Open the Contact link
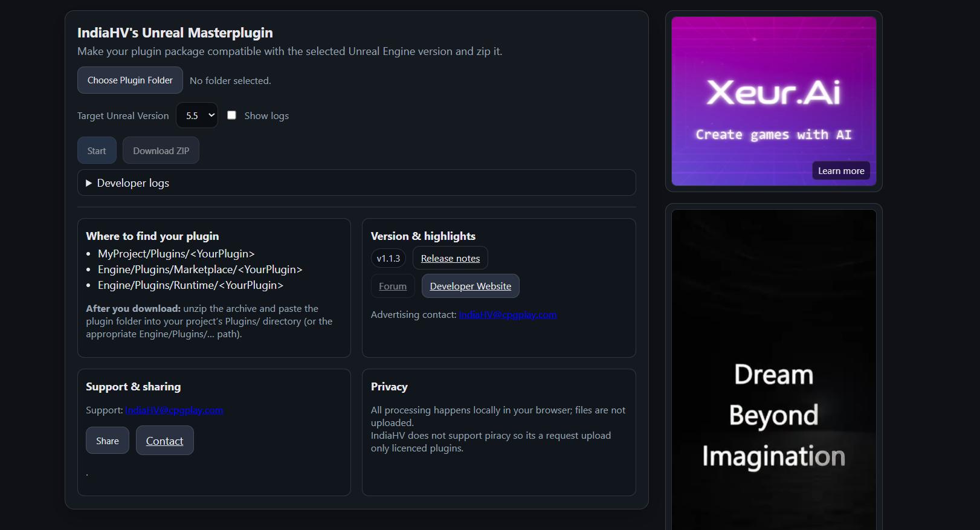The image size is (980, 530). 164,441
